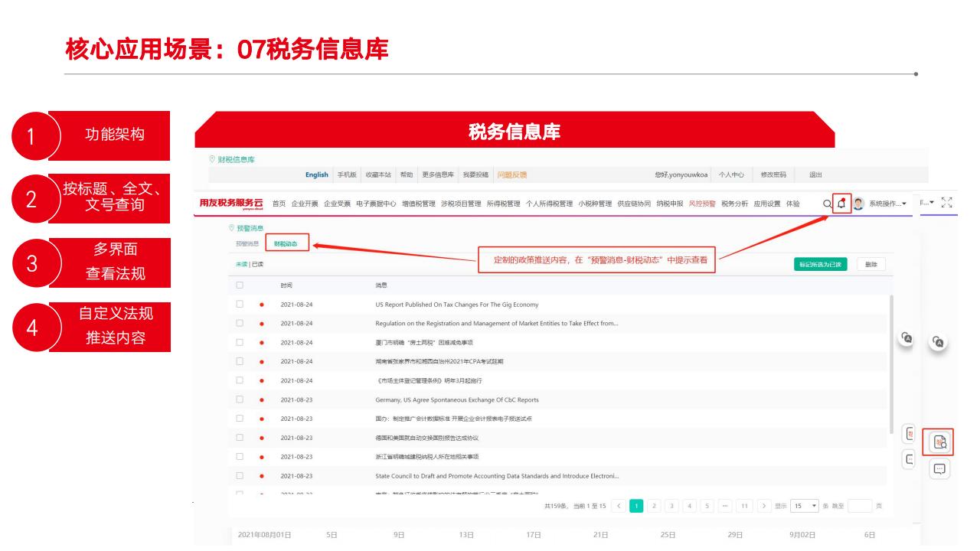980x551 pixels.
Task: Click the green 标记所选为已读 button
Action: 820,264
